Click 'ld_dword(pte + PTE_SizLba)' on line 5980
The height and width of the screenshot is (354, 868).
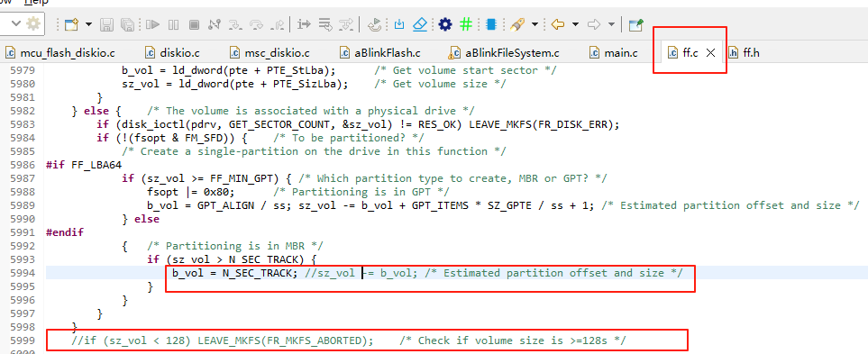coord(261,84)
